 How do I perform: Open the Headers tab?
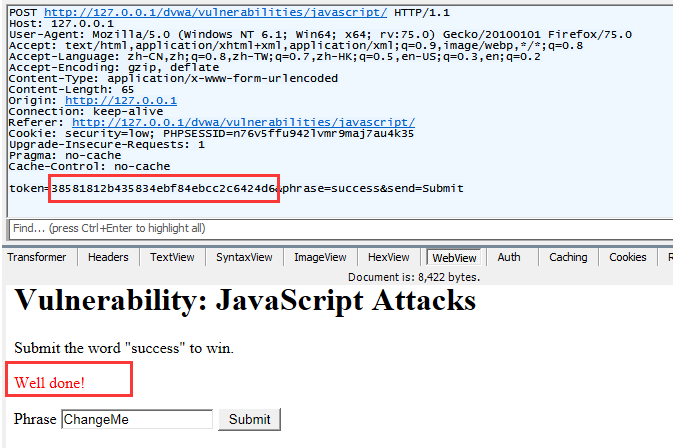coord(108,258)
